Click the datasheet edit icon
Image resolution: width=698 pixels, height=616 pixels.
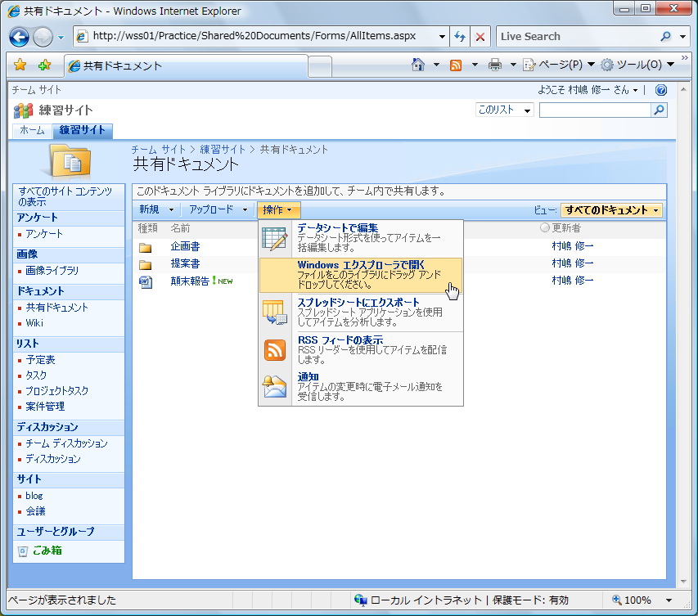point(275,238)
